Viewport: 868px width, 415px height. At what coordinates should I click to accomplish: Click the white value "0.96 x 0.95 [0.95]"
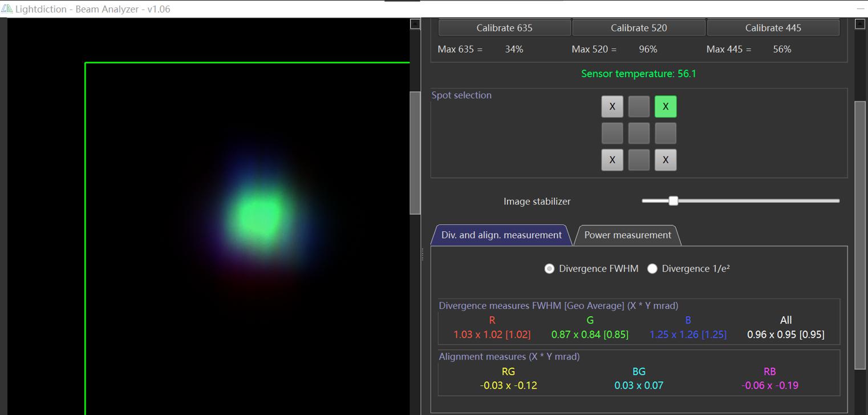pos(786,335)
